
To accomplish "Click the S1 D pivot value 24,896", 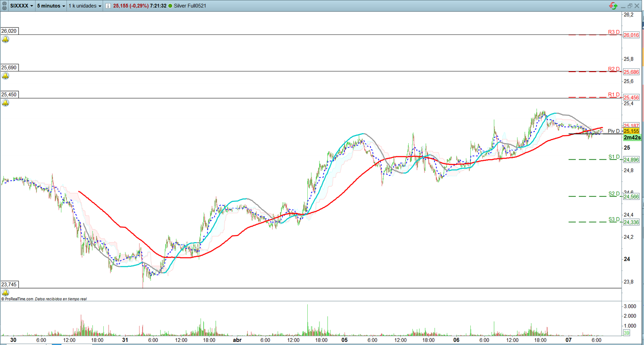I will point(631,160).
